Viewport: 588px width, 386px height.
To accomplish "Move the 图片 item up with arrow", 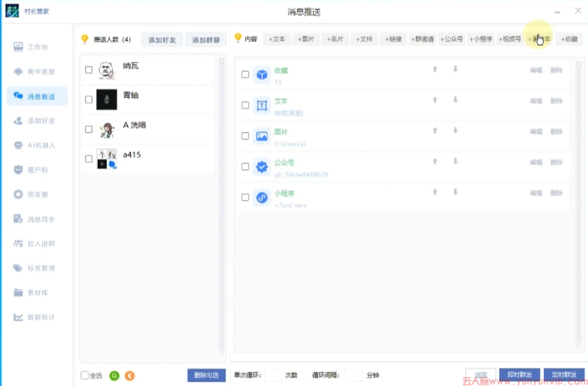I will (x=435, y=130).
